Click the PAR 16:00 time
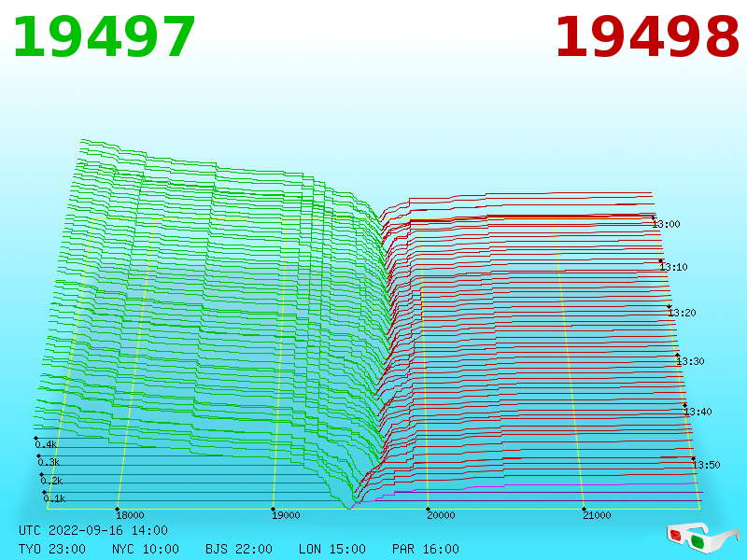This screenshot has width=747, height=560. click(x=426, y=549)
